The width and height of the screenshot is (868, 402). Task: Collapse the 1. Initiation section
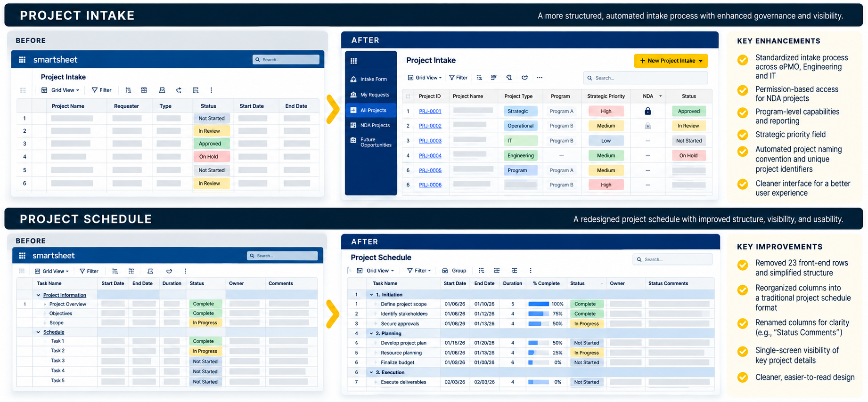point(371,295)
